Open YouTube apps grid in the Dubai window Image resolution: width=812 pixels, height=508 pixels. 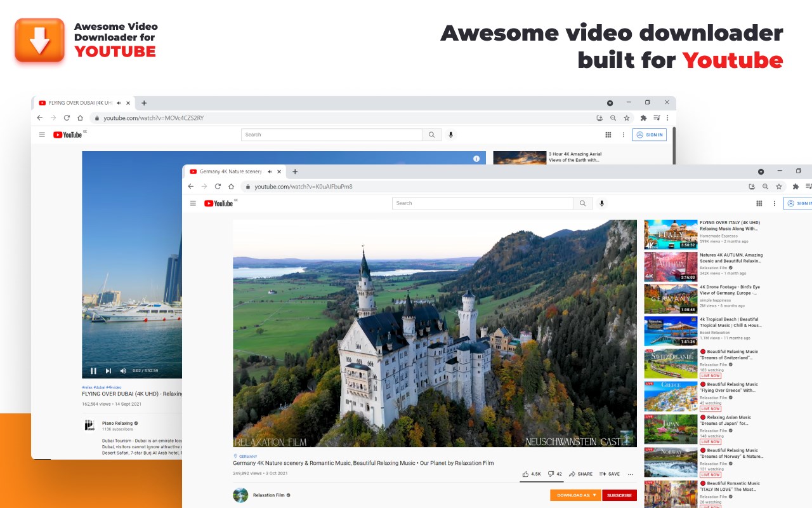coord(608,135)
